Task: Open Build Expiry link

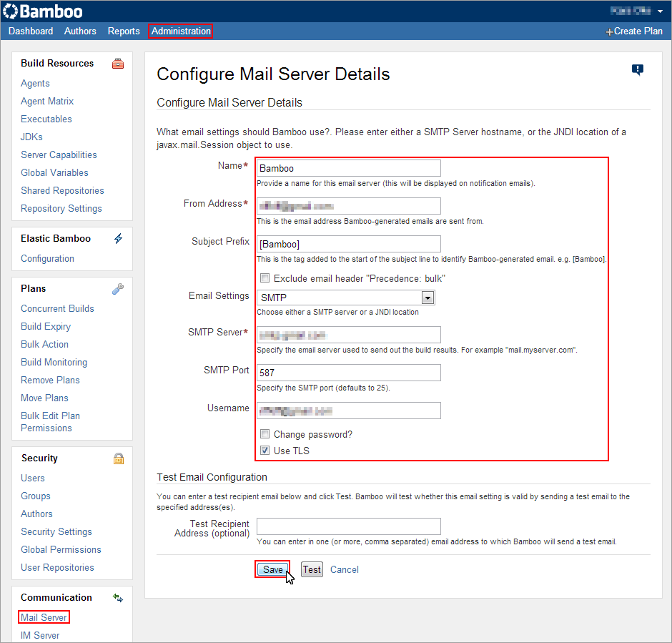Action: coord(46,327)
